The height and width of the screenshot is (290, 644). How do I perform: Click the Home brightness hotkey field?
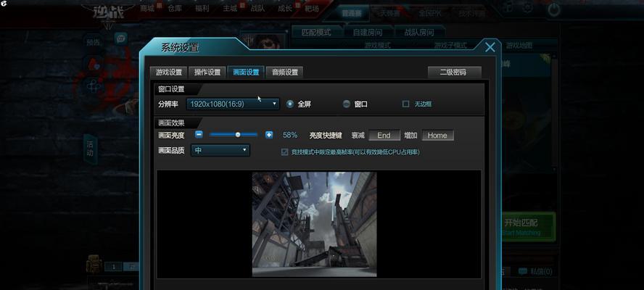[437, 135]
